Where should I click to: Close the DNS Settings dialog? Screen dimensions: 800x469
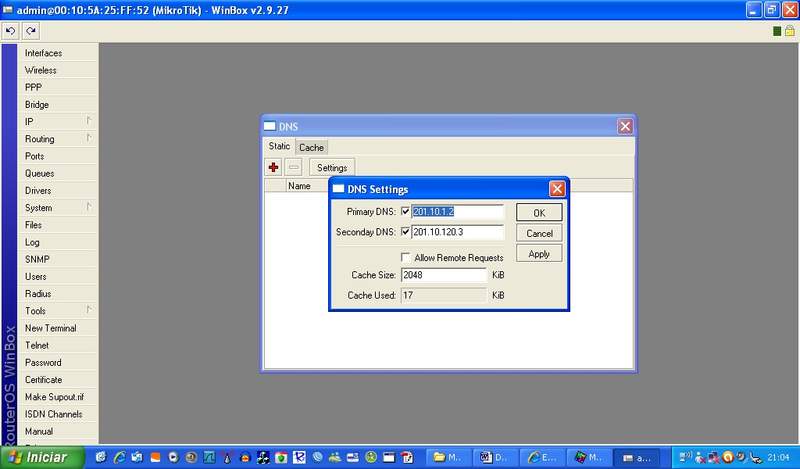[x=557, y=189]
